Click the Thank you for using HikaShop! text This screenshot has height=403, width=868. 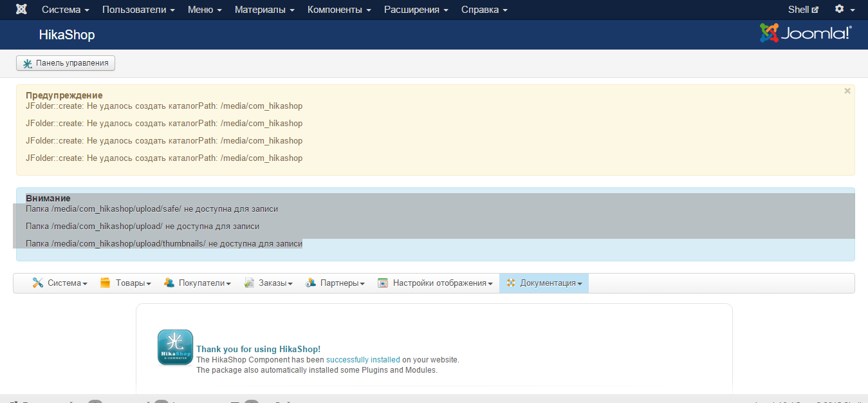click(258, 350)
